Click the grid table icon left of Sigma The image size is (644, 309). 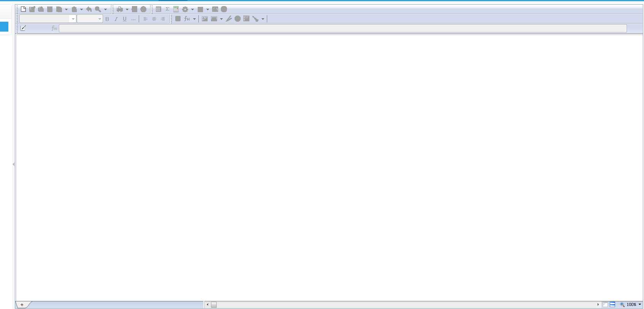click(159, 9)
